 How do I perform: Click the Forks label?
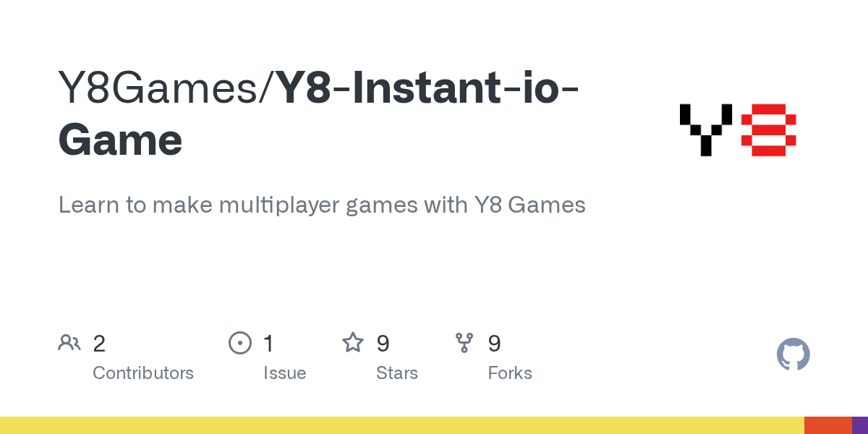(x=510, y=373)
